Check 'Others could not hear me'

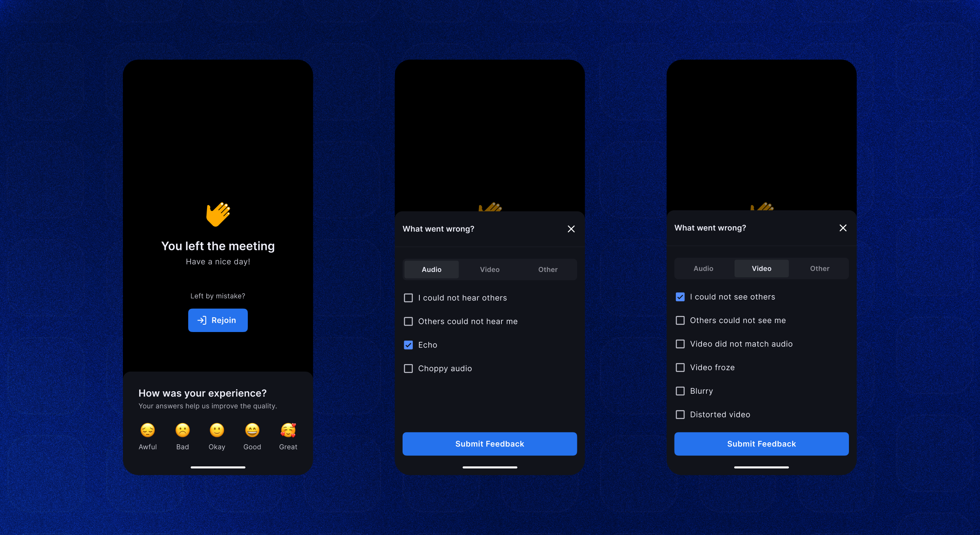pos(407,321)
